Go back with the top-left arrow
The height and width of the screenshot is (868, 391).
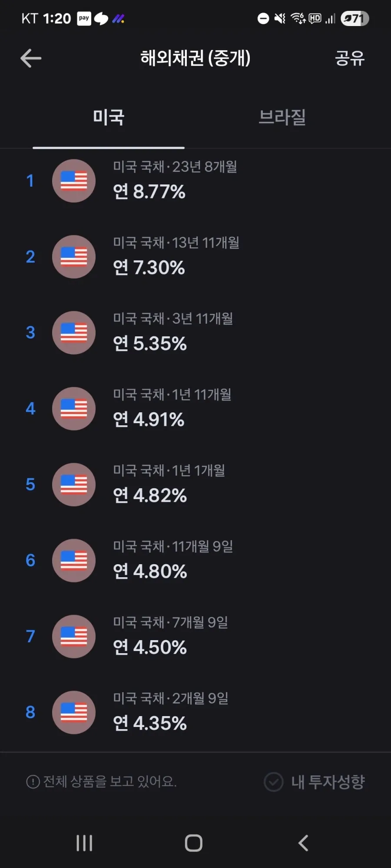click(x=31, y=58)
